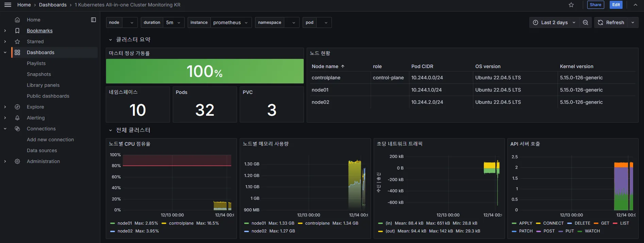The width and height of the screenshot is (644, 243).
Task: Click the Bookmarks icon in sidebar
Action: [17, 31]
